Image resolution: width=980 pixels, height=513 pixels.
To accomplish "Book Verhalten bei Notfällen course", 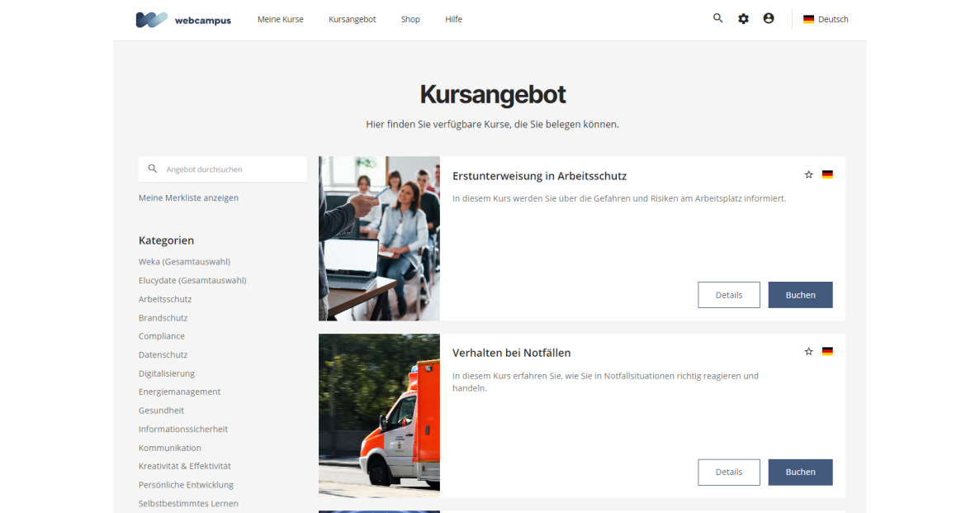I will (x=801, y=473).
